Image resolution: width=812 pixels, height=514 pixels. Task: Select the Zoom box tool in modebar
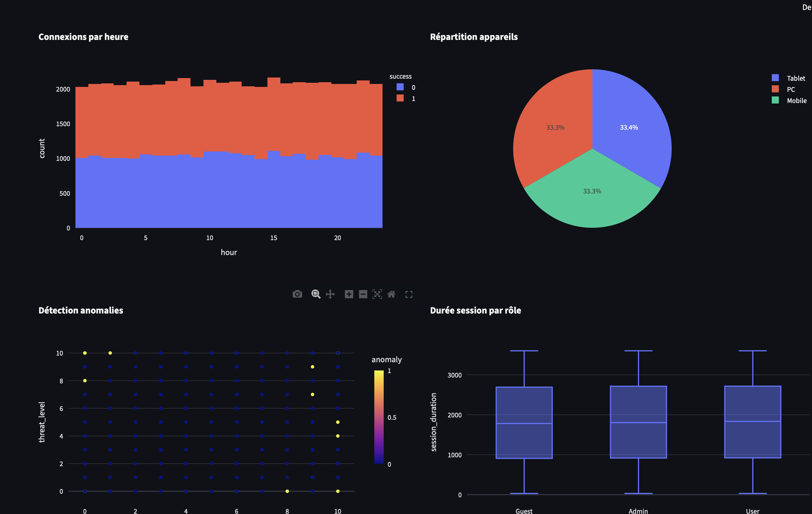coord(316,294)
